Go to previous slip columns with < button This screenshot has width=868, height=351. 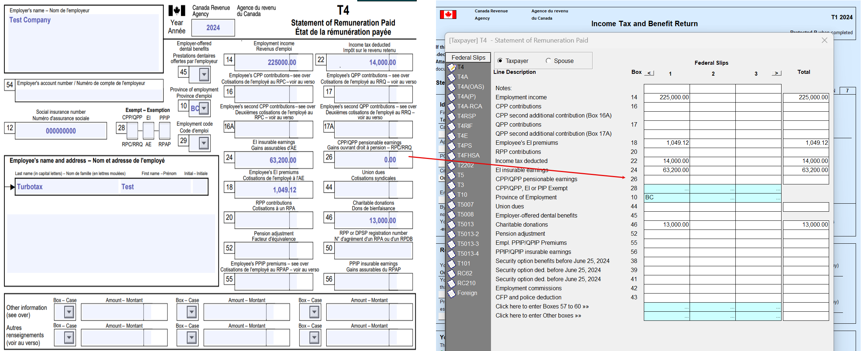coord(649,73)
